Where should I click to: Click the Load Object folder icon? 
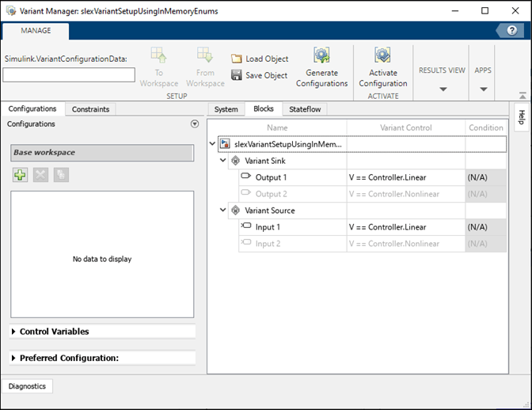click(237, 59)
